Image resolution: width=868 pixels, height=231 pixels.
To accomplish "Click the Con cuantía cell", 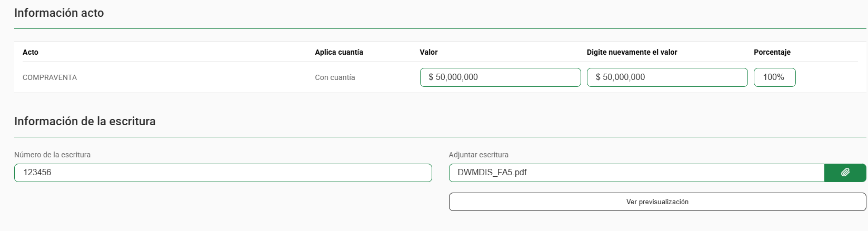I will (x=335, y=77).
